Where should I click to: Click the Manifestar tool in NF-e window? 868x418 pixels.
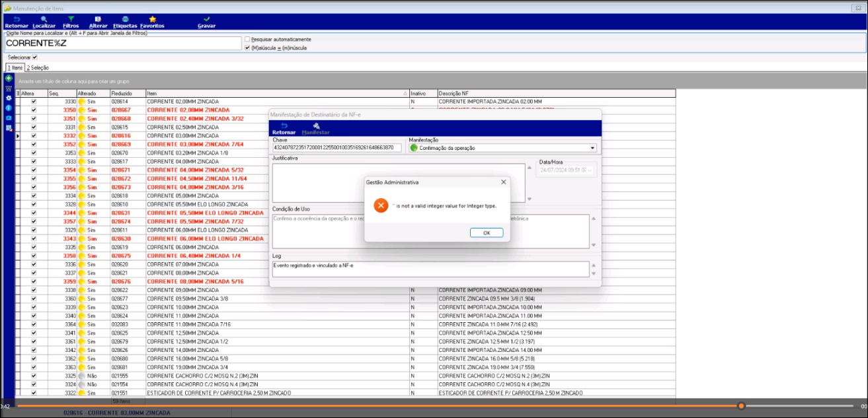tap(315, 129)
